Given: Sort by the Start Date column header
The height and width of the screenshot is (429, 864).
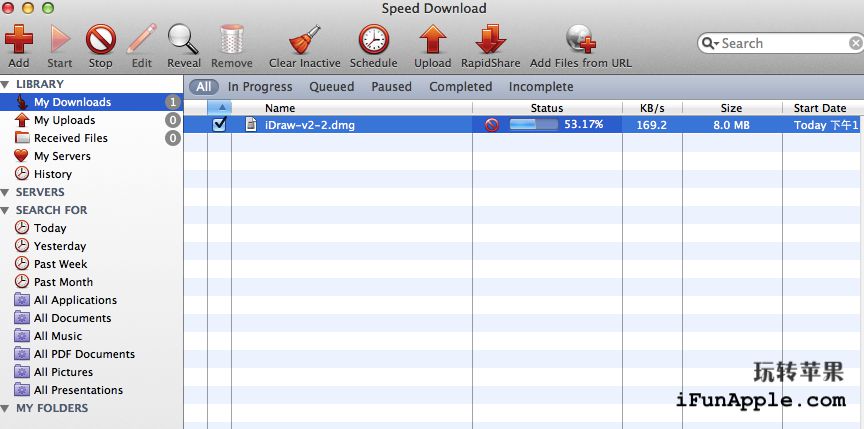Looking at the screenshot, I should [823, 108].
